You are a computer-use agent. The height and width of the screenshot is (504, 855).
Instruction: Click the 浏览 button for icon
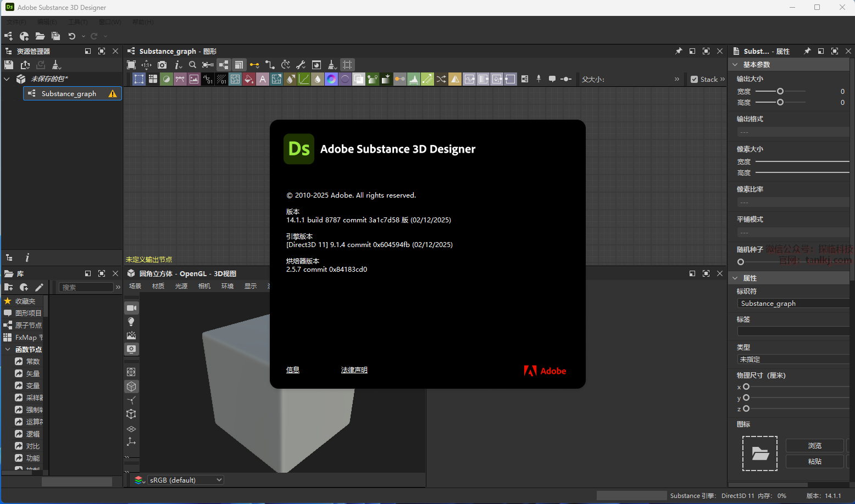814,445
